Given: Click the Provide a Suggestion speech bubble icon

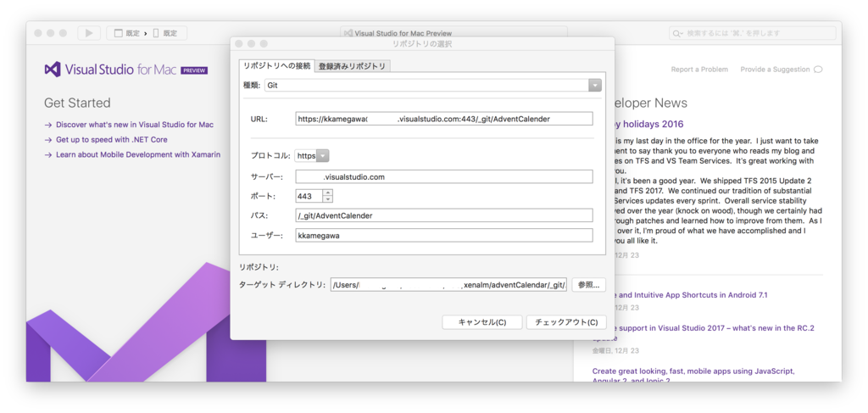Looking at the screenshot, I should click(818, 70).
